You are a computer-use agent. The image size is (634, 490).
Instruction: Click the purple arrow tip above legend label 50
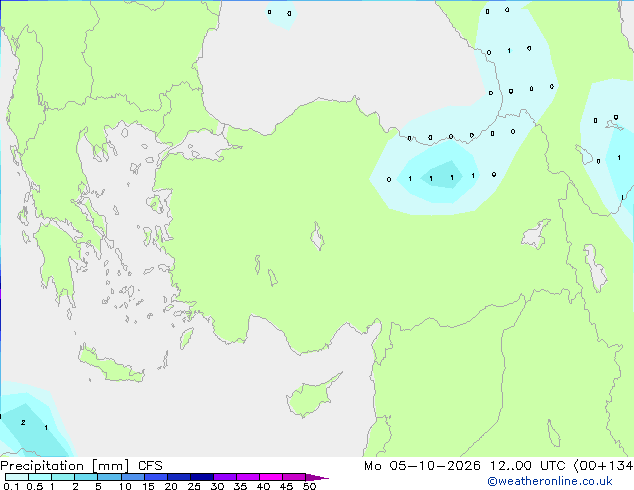pos(317,477)
